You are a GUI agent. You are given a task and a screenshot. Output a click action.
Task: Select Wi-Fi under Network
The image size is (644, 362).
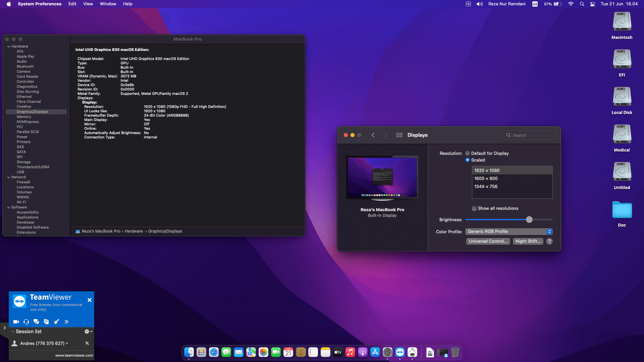[21, 202]
